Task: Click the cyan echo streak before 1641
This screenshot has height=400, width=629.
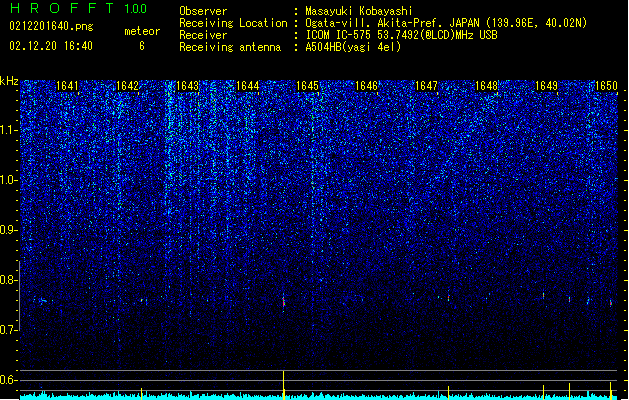Action: 41,300
